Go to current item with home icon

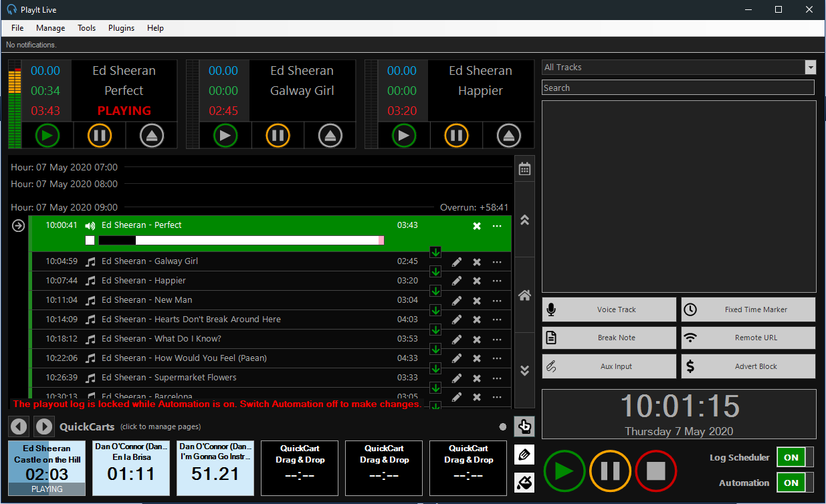click(525, 295)
